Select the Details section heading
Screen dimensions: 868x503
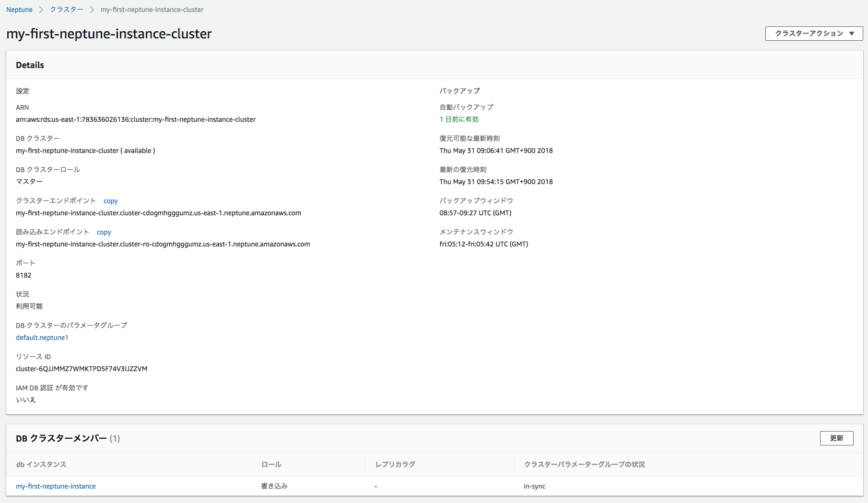tap(30, 65)
